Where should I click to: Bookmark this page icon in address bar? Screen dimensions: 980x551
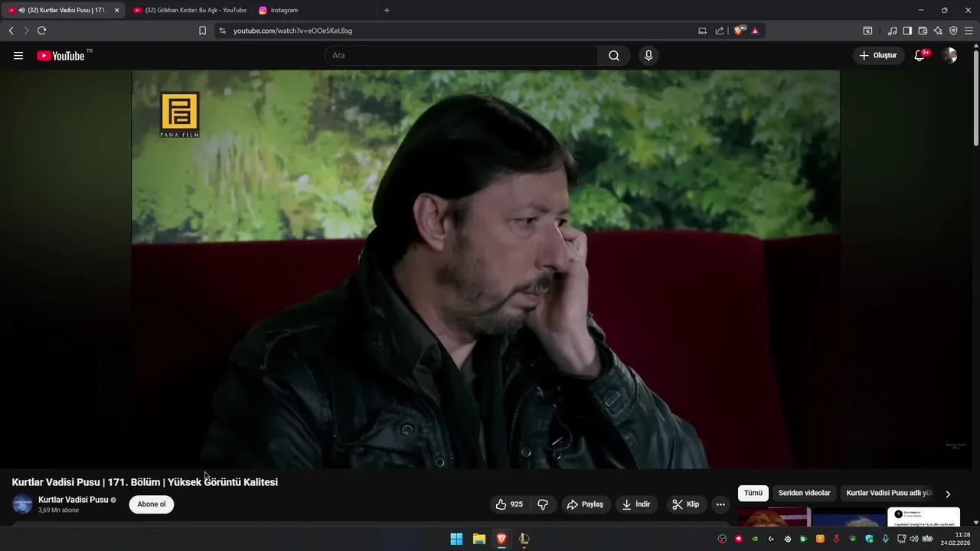[202, 31]
